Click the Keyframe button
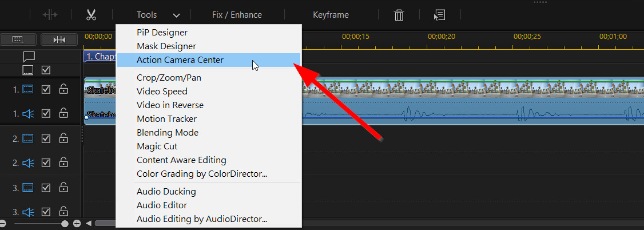Viewport: 644px width, 230px height. point(331,15)
